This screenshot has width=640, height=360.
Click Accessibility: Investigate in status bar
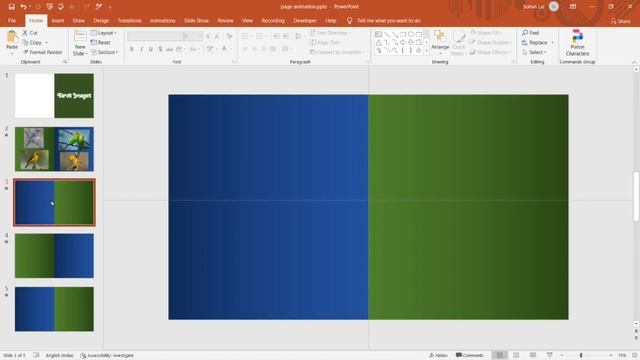pyautogui.click(x=107, y=356)
